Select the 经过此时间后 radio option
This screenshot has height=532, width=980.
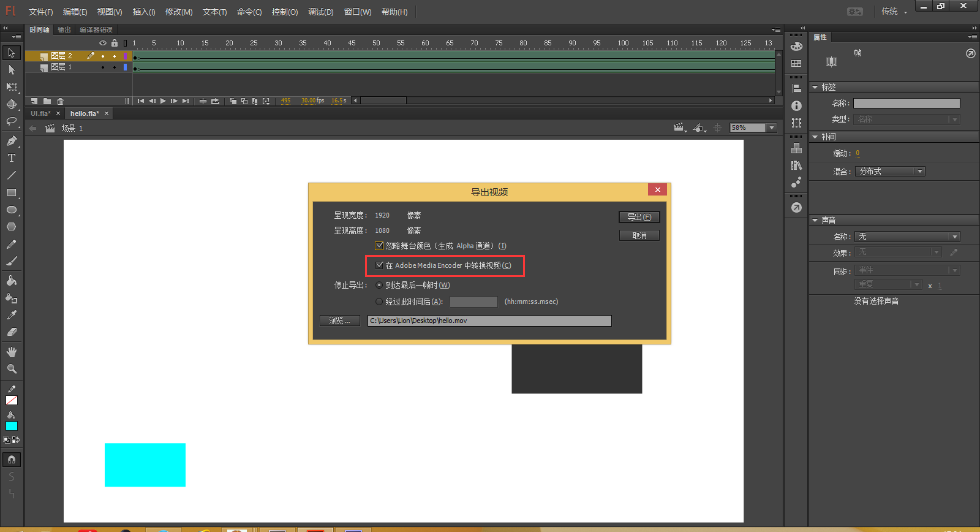click(379, 302)
